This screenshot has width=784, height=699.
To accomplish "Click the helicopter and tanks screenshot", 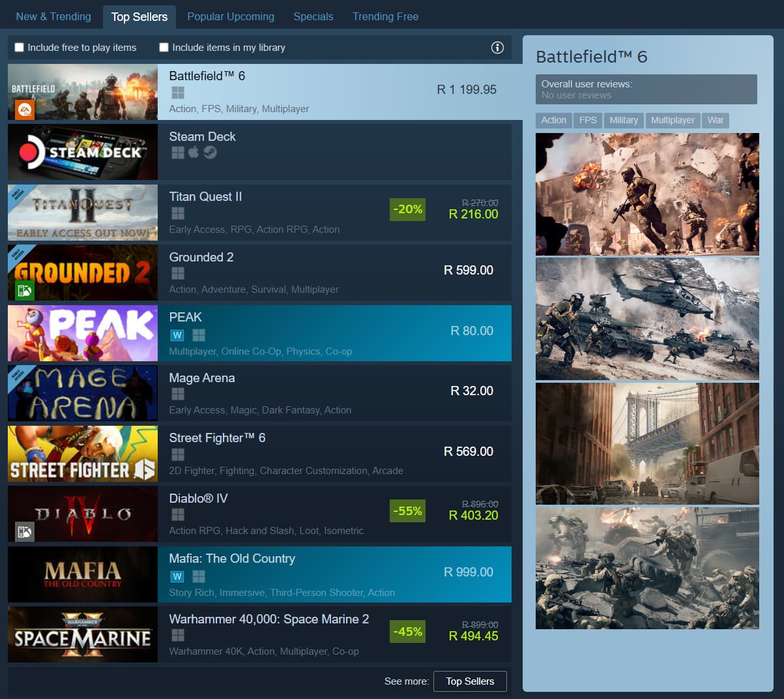I will [647, 319].
